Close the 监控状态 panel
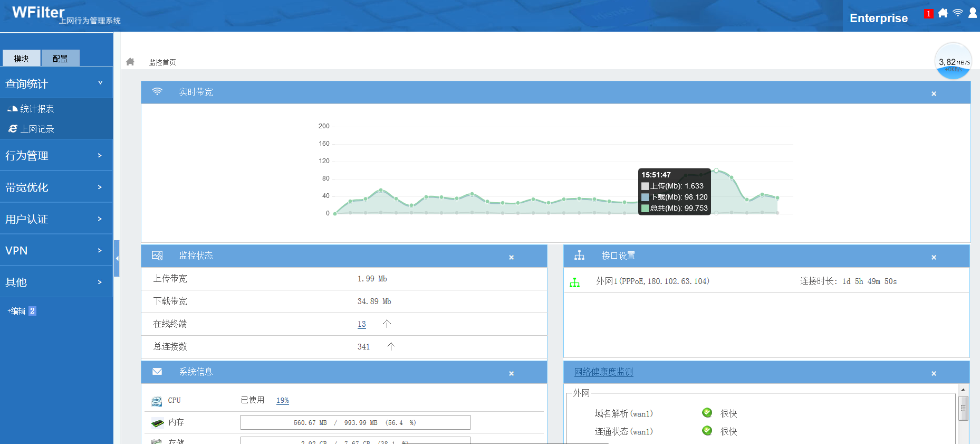980x444 pixels. [511, 257]
